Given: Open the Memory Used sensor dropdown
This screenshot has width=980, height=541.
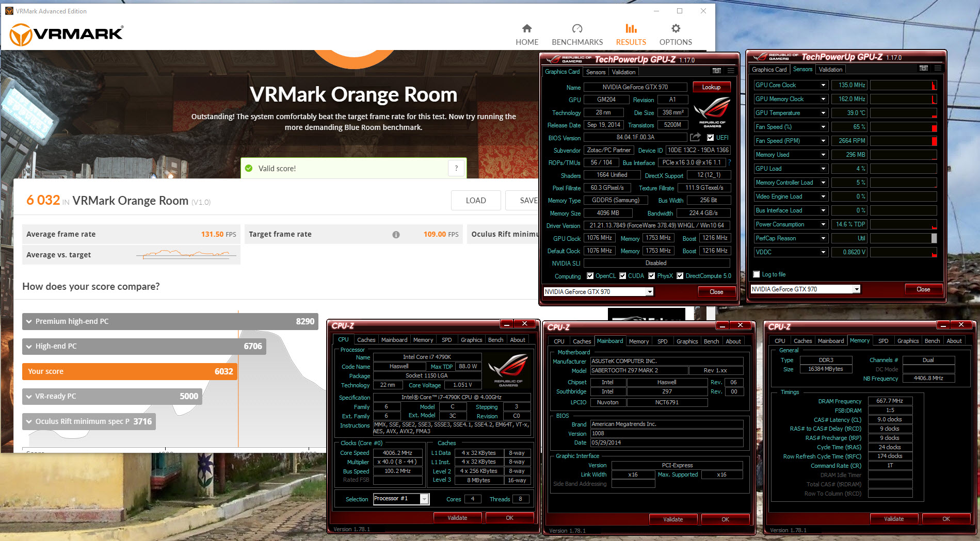Looking at the screenshot, I should tap(823, 155).
